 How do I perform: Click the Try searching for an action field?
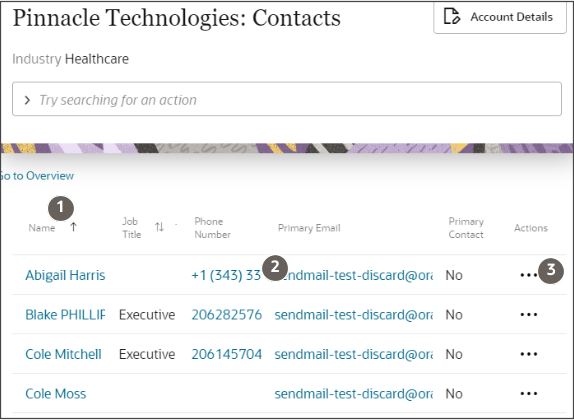287,99
